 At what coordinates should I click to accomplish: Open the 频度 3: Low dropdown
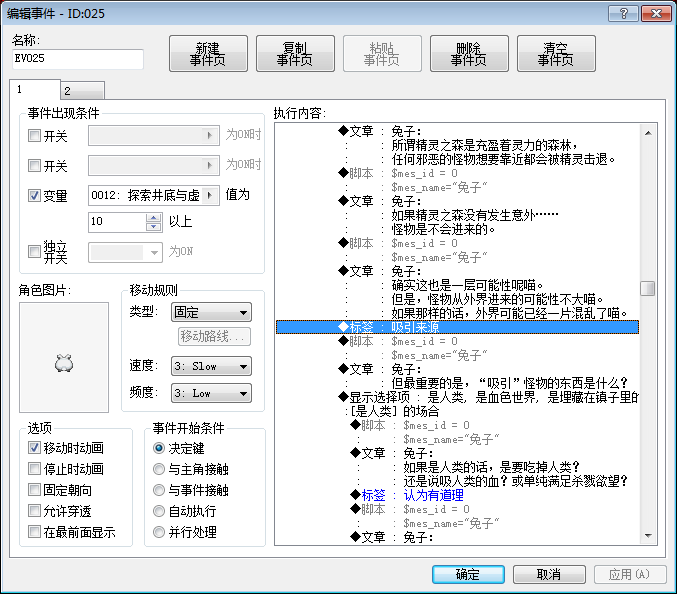pyautogui.click(x=211, y=393)
